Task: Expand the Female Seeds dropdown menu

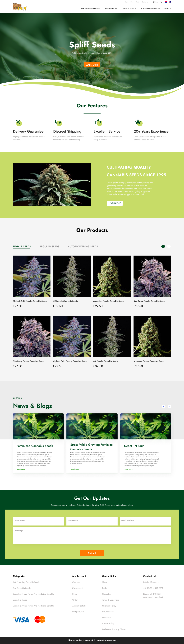Action: tap(111, 9)
